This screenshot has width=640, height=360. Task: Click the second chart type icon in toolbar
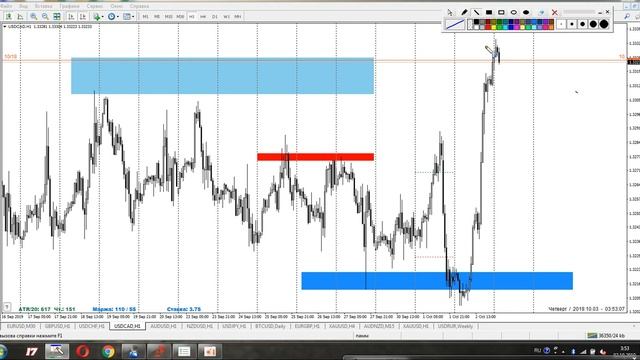(x=20, y=16)
